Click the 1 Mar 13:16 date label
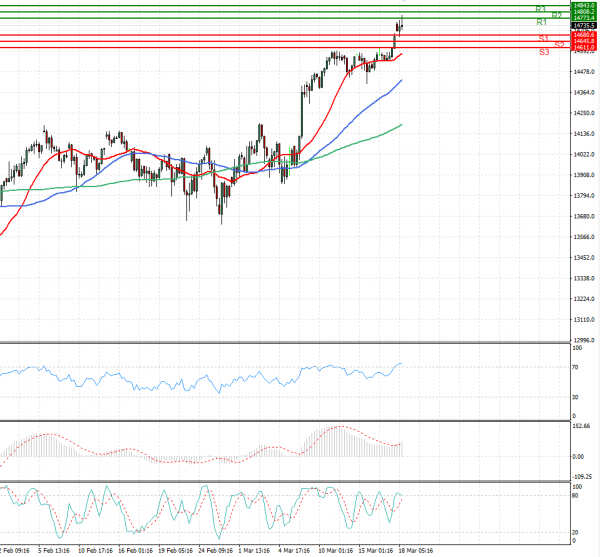 pyautogui.click(x=254, y=550)
